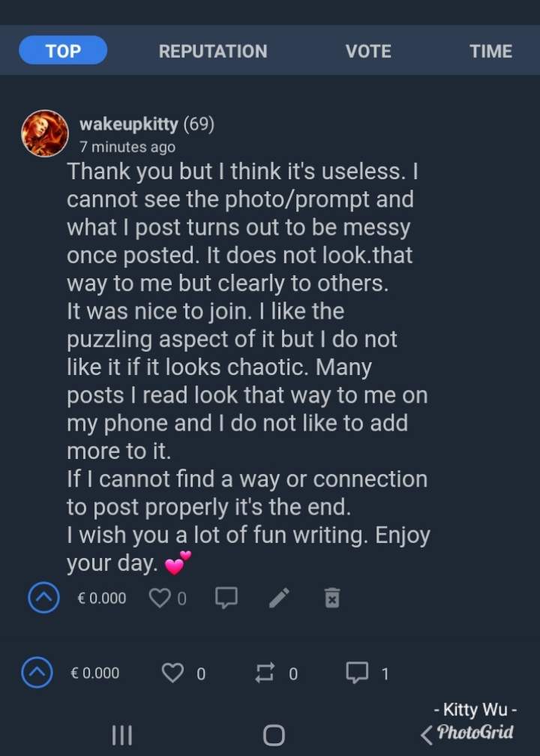Reply to wakeupkitty's comment via speech bubble
Image resolution: width=540 pixels, height=756 pixels.
click(226, 597)
